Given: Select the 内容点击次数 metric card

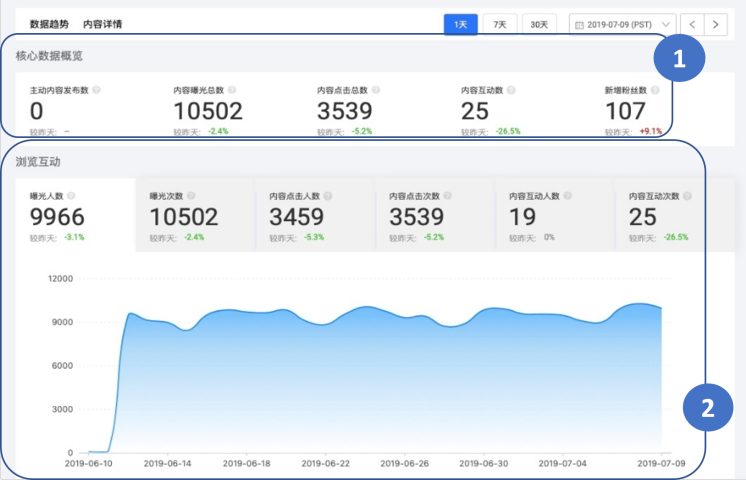Looking at the screenshot, I should click(x=434, y=217).
